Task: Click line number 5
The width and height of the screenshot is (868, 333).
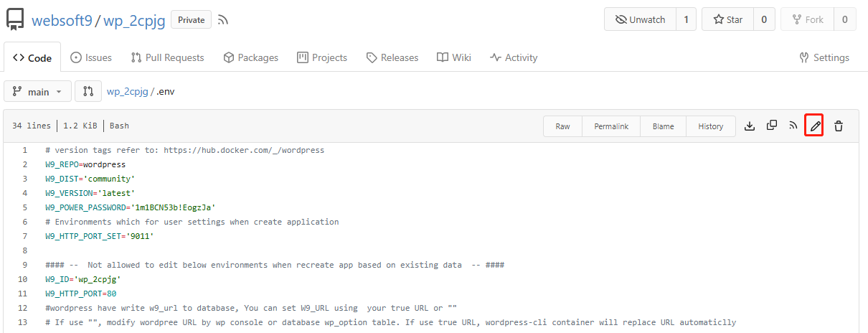Action: tap(25, 207)
